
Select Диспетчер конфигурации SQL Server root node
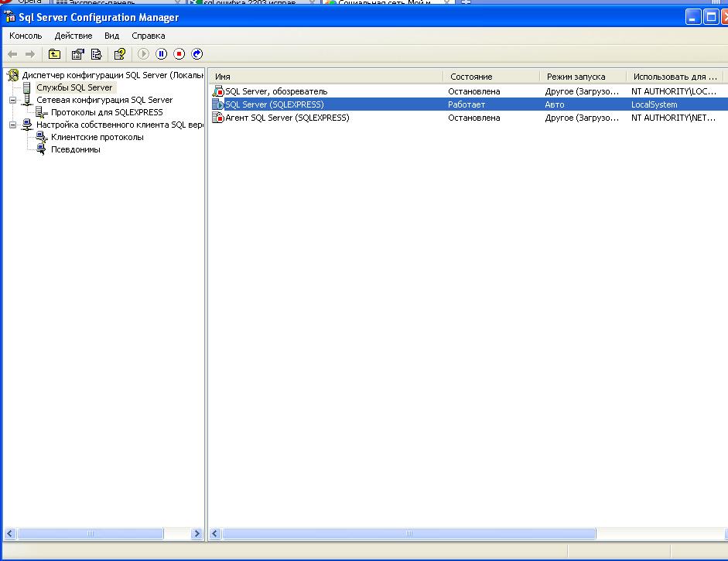click(113, 75)
